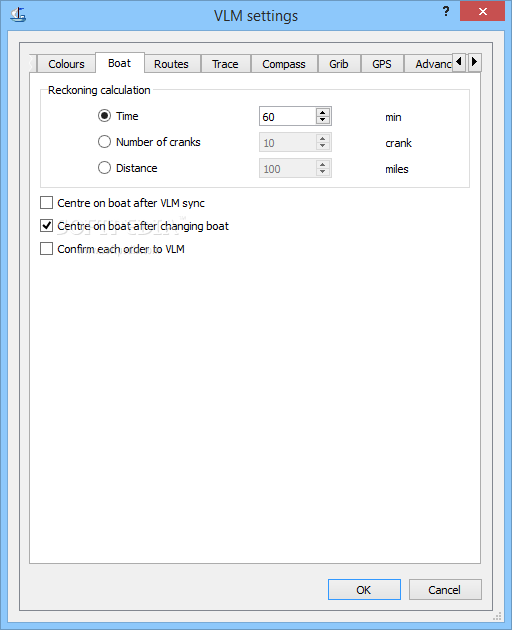512x630 pixels.
Task: Increase the Time minutes spinner
Action: (x=323, y=112)
